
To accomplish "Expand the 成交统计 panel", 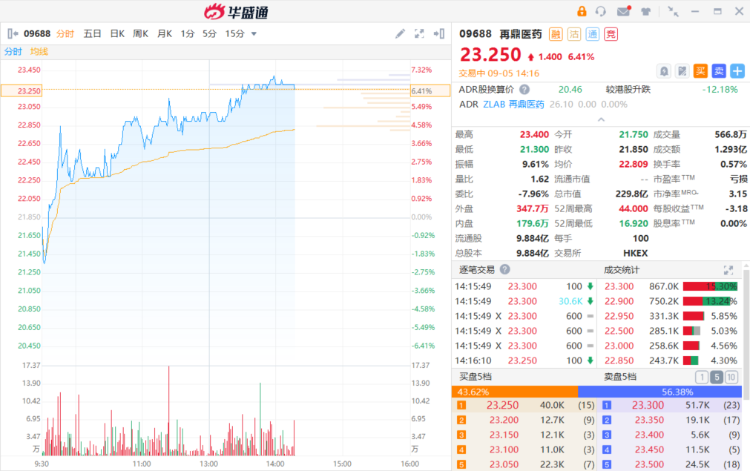I will pos(728,270).
